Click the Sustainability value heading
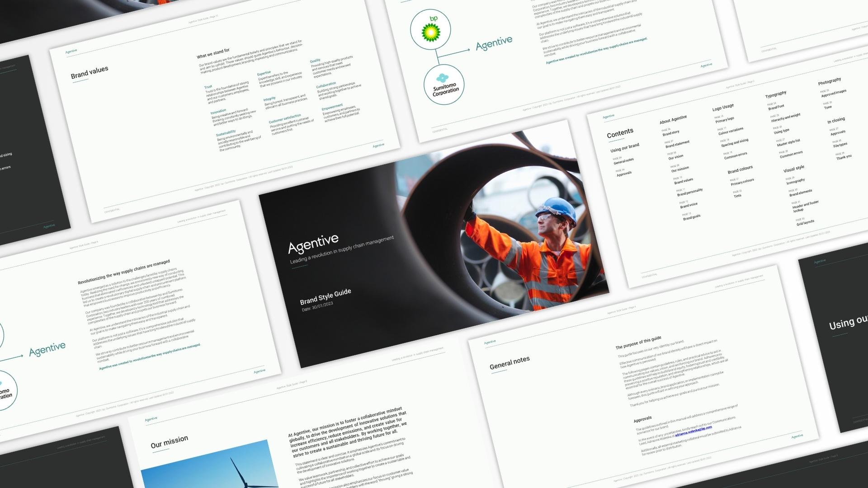This screenshot has height=488, width=868. (226, 134)
